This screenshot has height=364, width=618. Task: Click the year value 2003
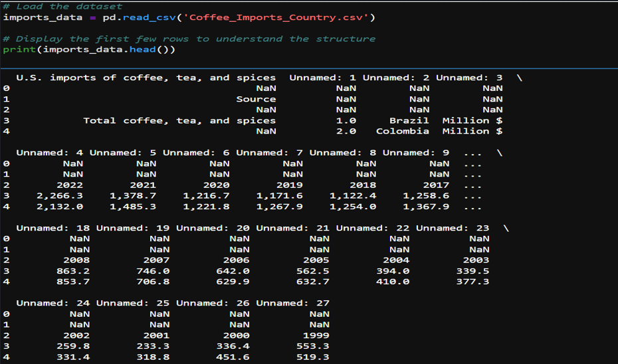[x=476, y=260]
